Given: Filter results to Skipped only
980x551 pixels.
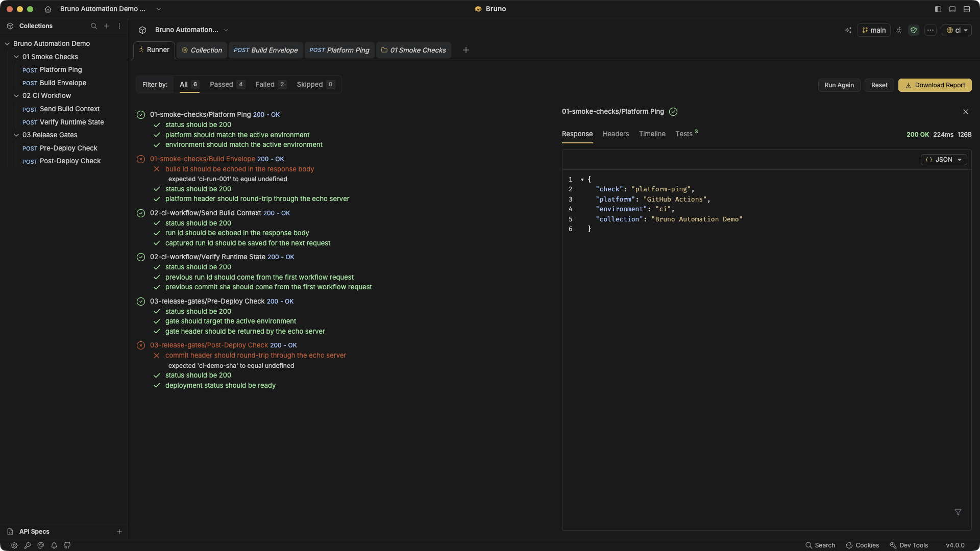Looking at the screenshot, I should [x=315, y=85].
